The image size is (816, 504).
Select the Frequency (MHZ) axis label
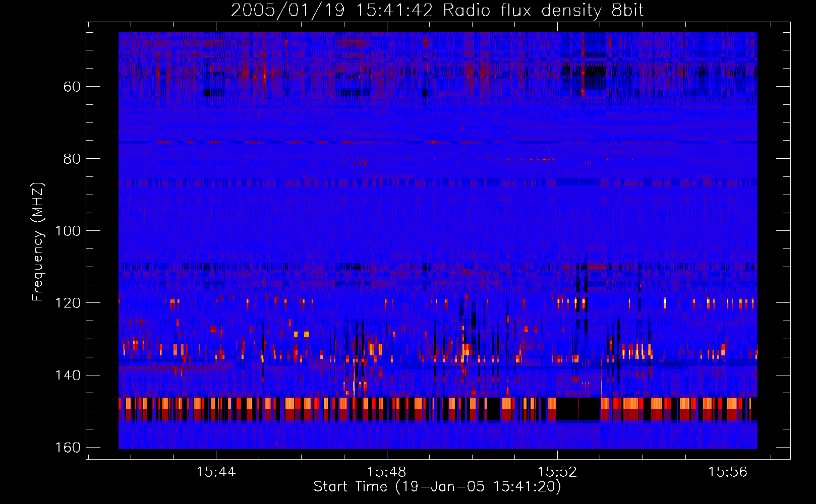click(38, 241)
